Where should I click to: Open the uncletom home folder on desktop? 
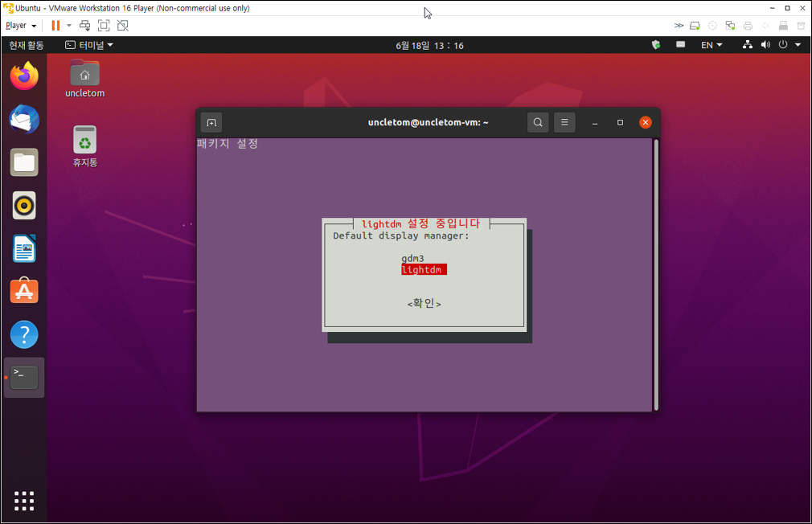[x=85, y=80]
